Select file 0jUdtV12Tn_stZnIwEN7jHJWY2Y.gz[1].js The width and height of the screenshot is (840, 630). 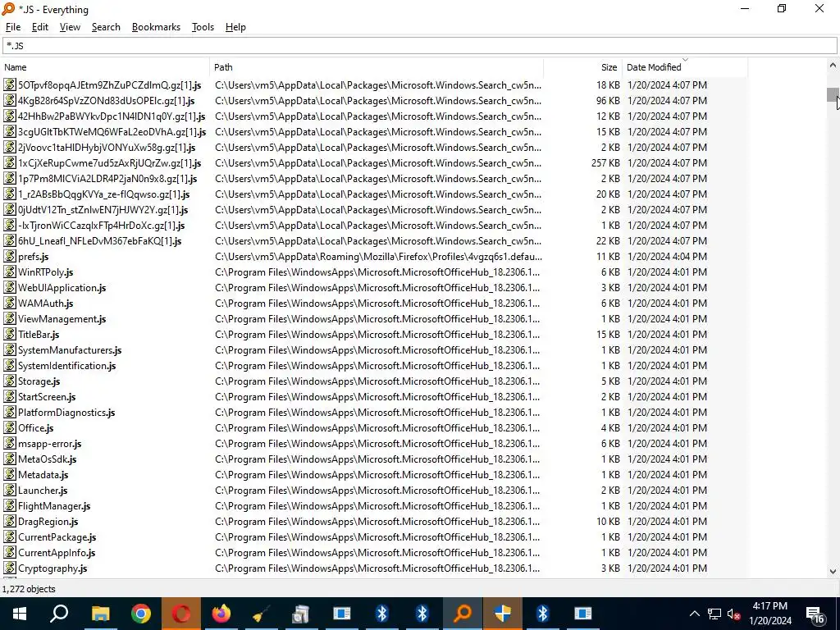(x=103, y=210)
